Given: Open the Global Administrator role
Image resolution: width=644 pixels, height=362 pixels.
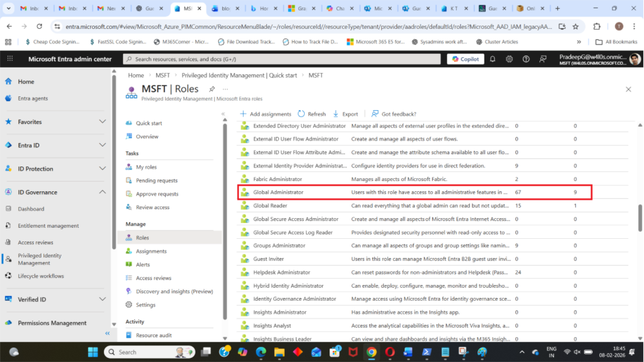Looking at the screenshot, I should click(x=278, y=192).
